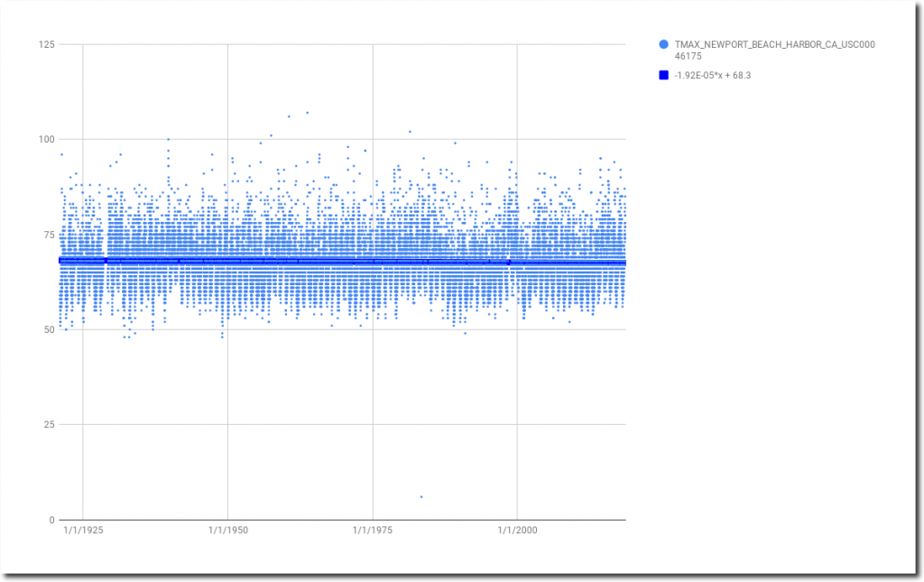Select the point just above 100 between 1950 and 1960
The image size is (924, 582).
(x=271, y=135)
